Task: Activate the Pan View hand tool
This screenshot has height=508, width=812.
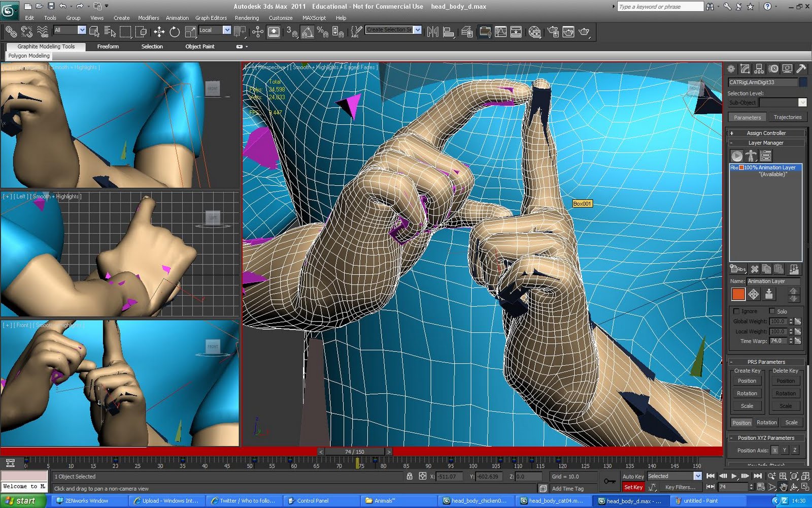Action: 783,487
